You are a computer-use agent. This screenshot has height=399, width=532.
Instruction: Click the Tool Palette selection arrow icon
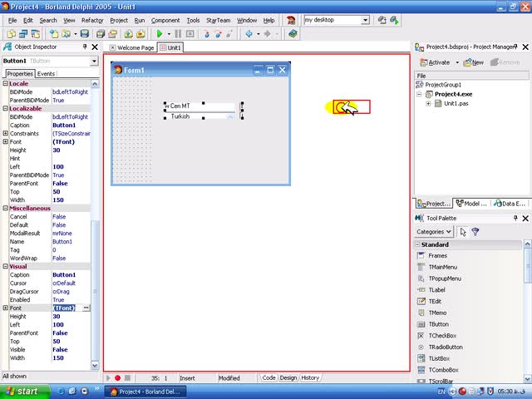463,232
